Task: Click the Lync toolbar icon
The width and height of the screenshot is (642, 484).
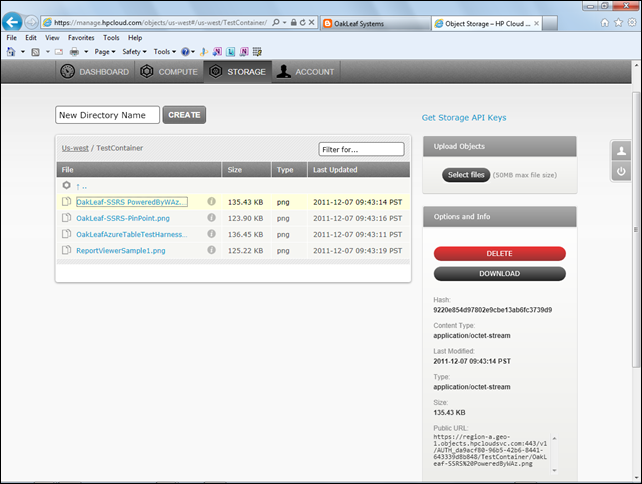Action: (231, 52)
